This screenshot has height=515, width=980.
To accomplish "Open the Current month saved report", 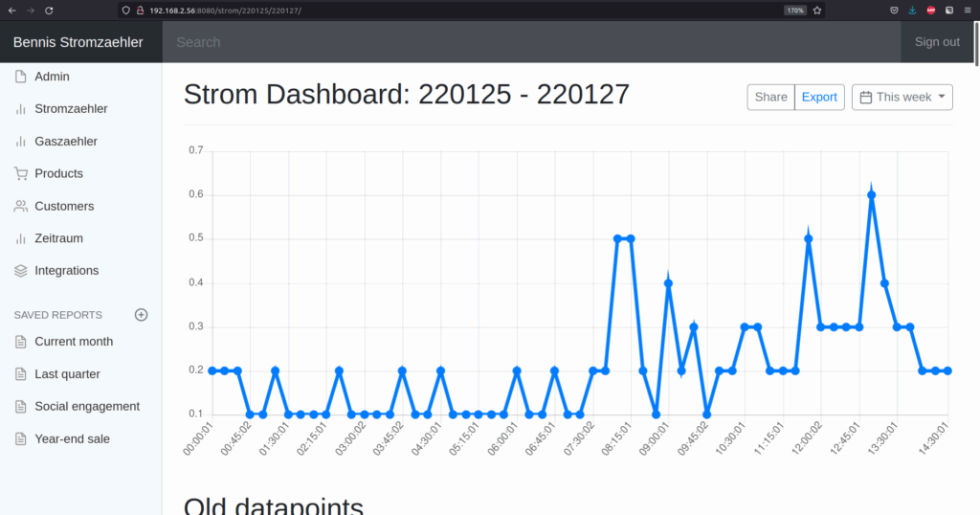I will click(x=74, y=342).
